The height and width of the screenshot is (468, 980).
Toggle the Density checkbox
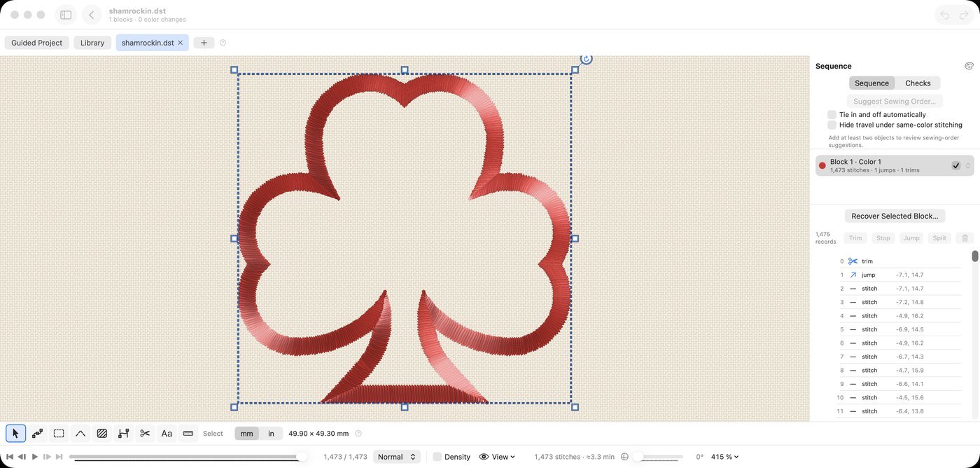pos(437,457)
